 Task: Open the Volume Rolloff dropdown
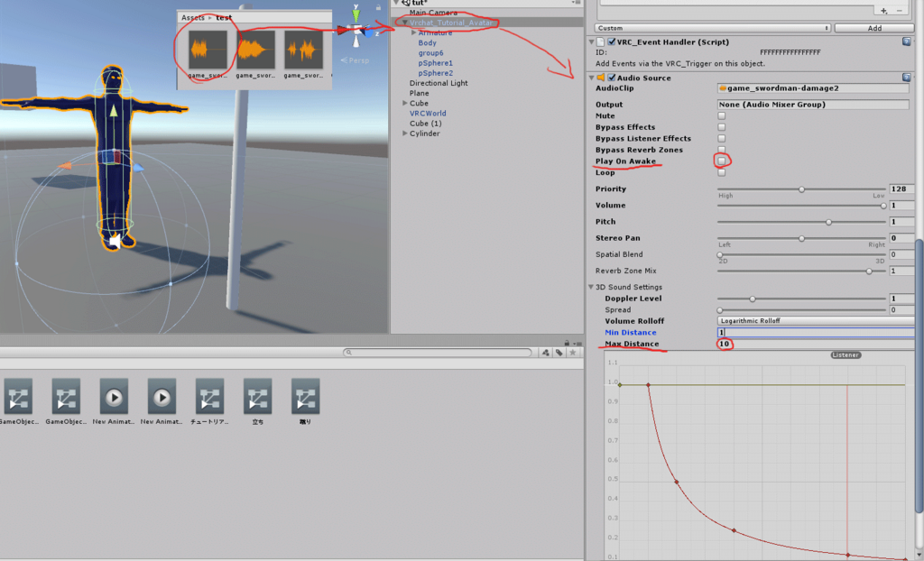(x=816, y=320)
